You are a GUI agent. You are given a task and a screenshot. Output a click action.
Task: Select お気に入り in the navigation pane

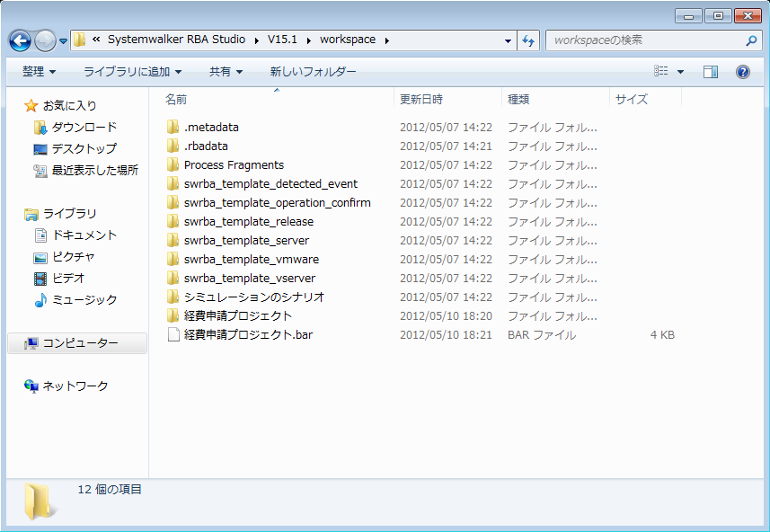(70, 106)
